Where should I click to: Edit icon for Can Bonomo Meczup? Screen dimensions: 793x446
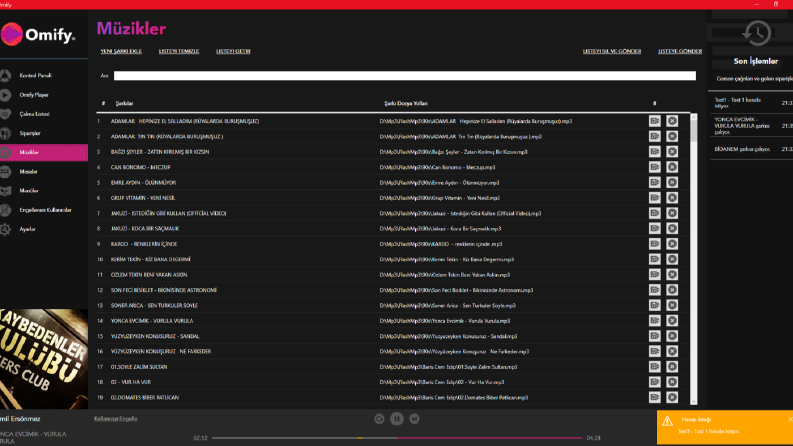(654, 167)
